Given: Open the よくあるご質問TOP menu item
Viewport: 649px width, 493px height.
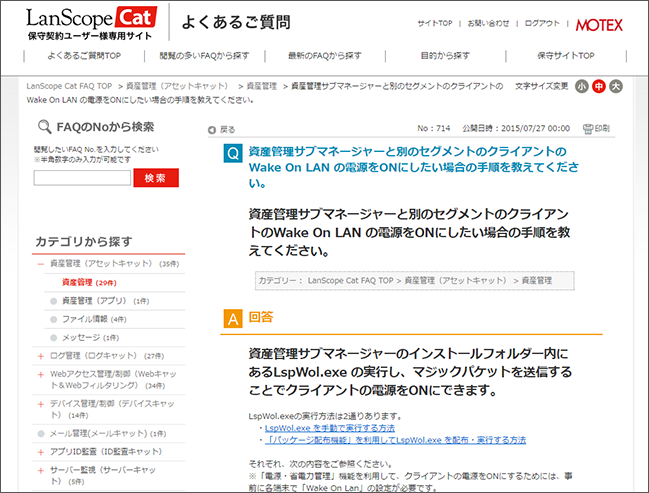Looking at the screenshot, I should (84, 55).
